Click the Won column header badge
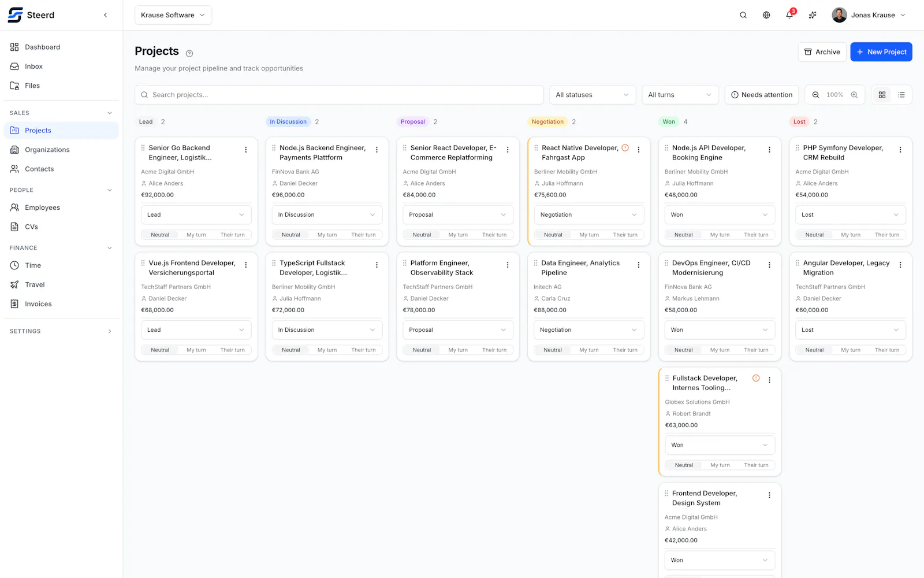 669,122
